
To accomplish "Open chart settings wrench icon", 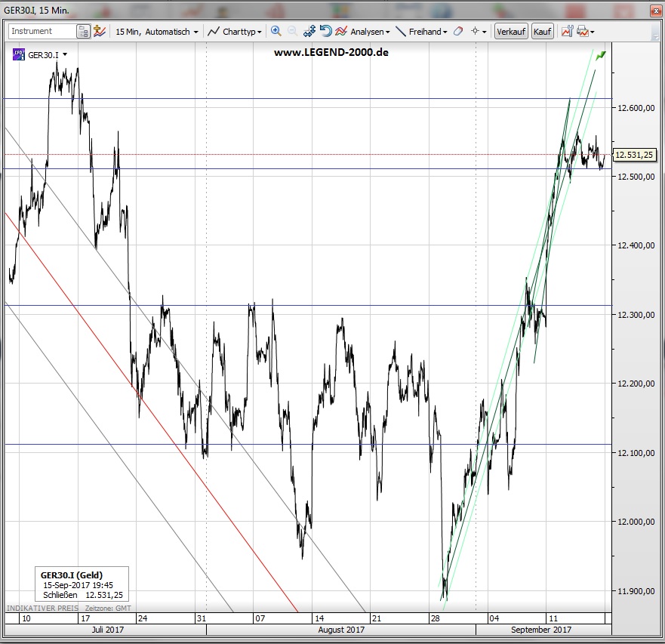I will 567,32.
